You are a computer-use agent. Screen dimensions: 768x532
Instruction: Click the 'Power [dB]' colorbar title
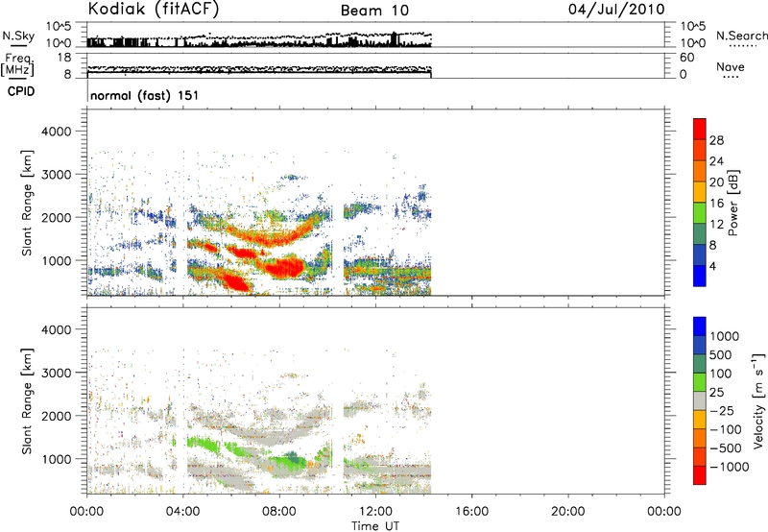tap(732, 203)
